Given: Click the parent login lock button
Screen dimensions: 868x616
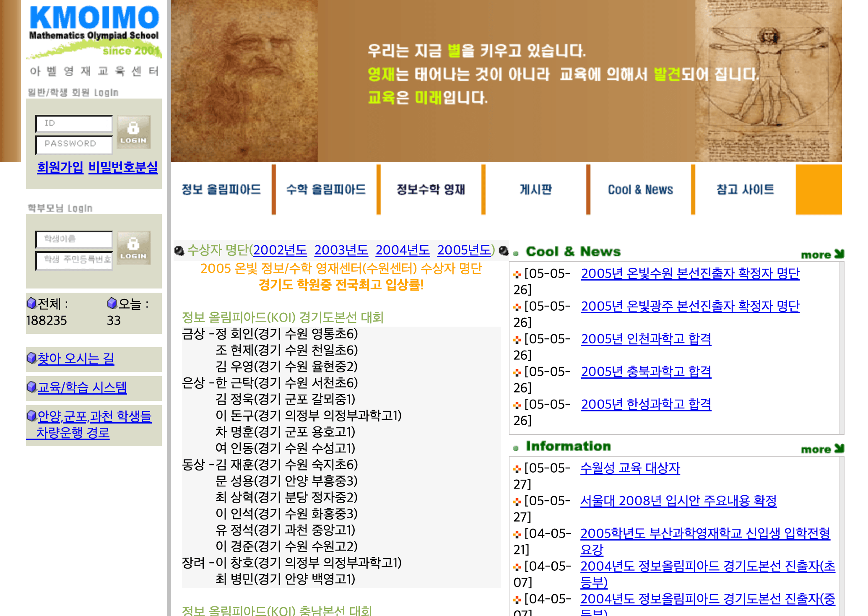Looking at the screenshot, I should 133,248.
